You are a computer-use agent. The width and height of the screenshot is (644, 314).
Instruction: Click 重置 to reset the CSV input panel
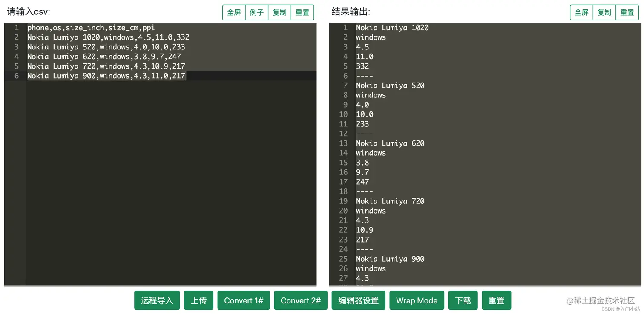pos(302,12)
